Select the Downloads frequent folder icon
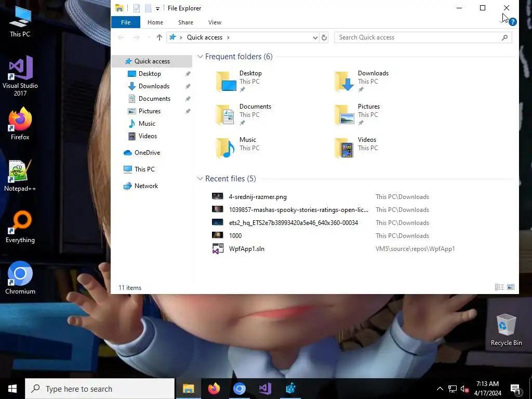The height and width of the screenshot is (399, 532). (344, 82)
